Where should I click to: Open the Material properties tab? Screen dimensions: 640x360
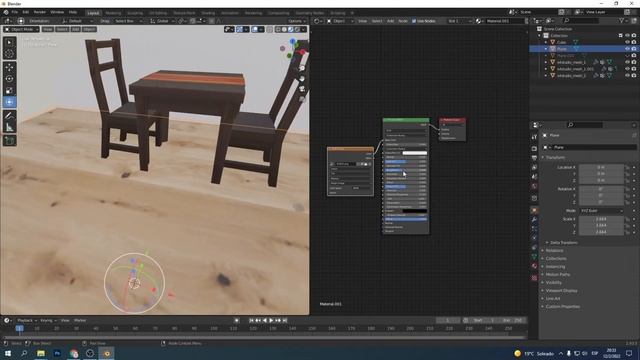click(534, 266)
